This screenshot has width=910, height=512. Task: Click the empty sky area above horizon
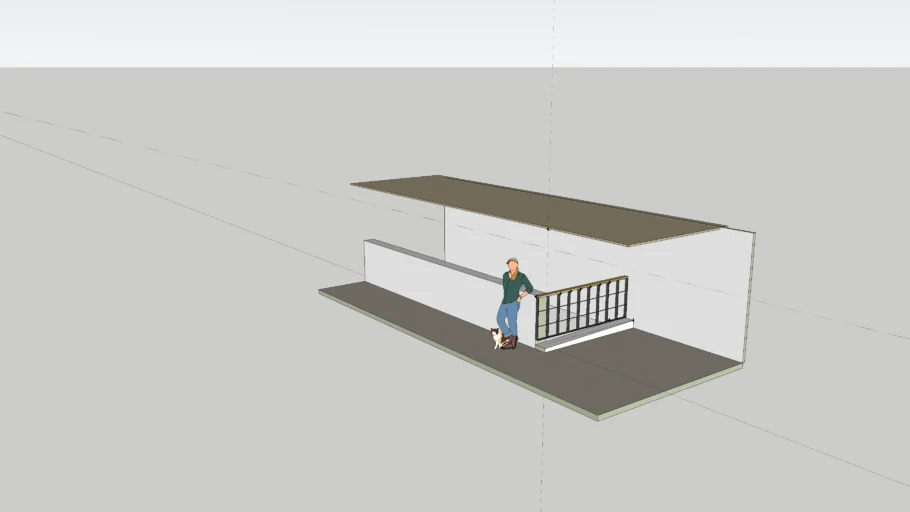[300, 30]
